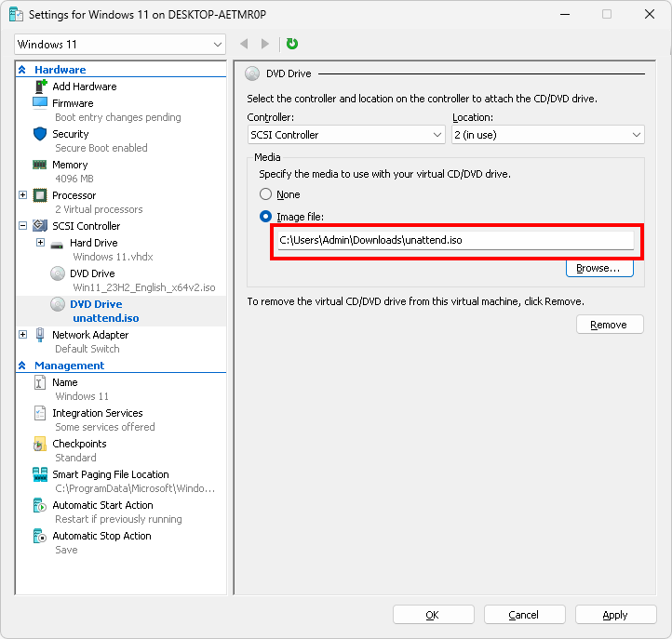Select Checkpoints in the Management list

(79, 444)
